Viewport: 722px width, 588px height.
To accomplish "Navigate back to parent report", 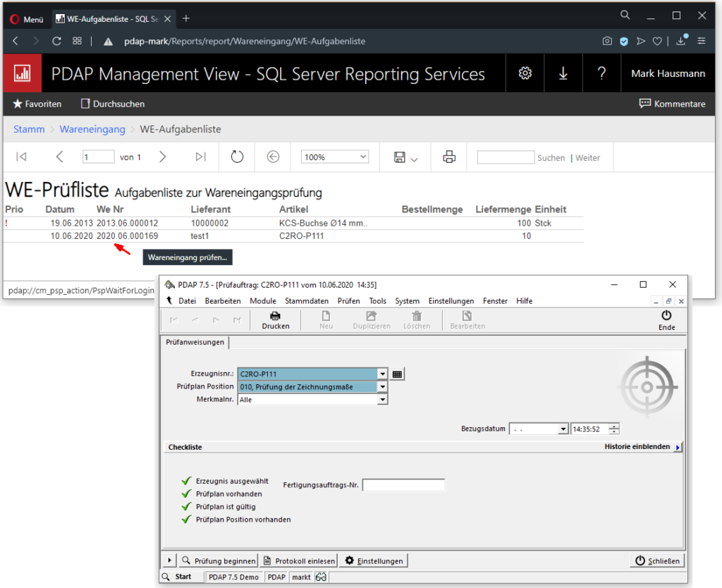I will click(273, 157).
